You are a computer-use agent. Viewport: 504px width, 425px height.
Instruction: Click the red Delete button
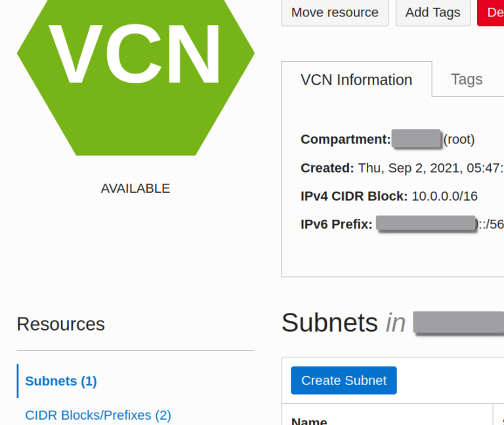pyautogui.click(x=491, y=12)
